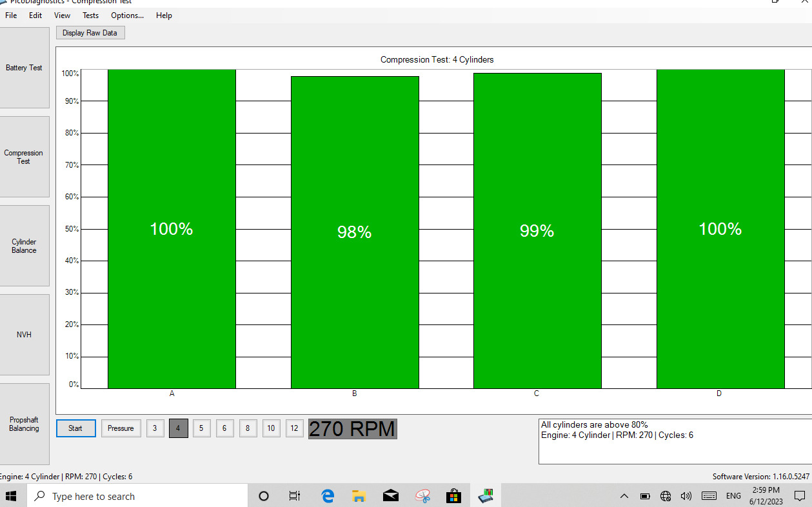Select 3 cylinders engine option
The height and width of the screenshot is (507, 812).
coord(155,428)
